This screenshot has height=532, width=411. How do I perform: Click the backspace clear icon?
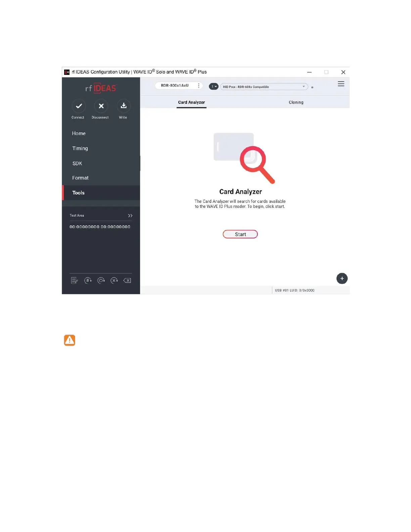pos(127,280)
